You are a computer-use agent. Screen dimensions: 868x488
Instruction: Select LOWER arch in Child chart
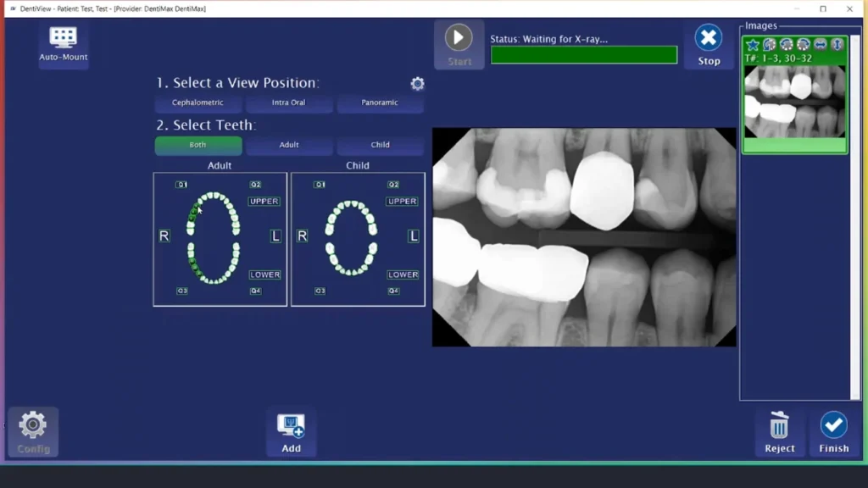coord(403,275)
